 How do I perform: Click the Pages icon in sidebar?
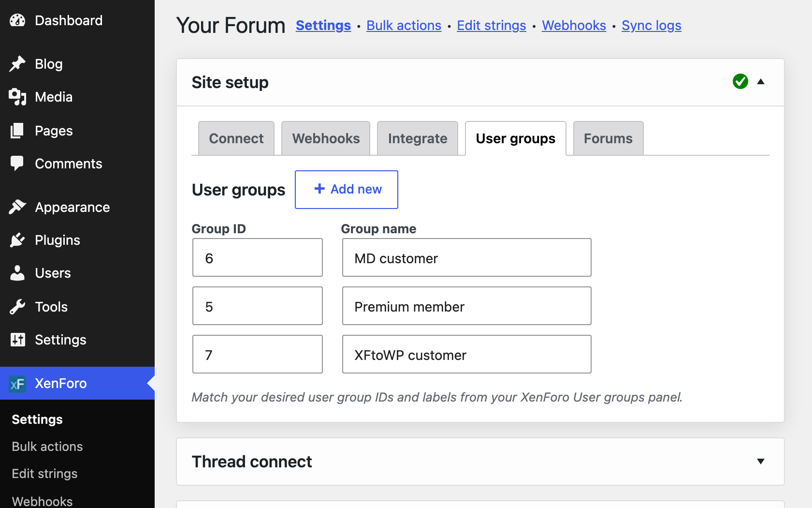tap(17, 131)
